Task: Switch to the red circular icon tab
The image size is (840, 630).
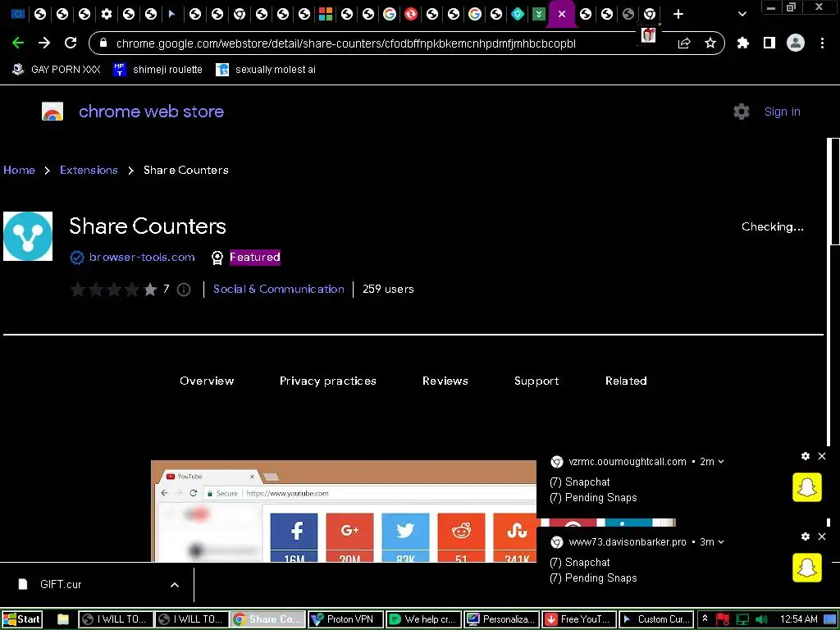Action: click(411, 14)
